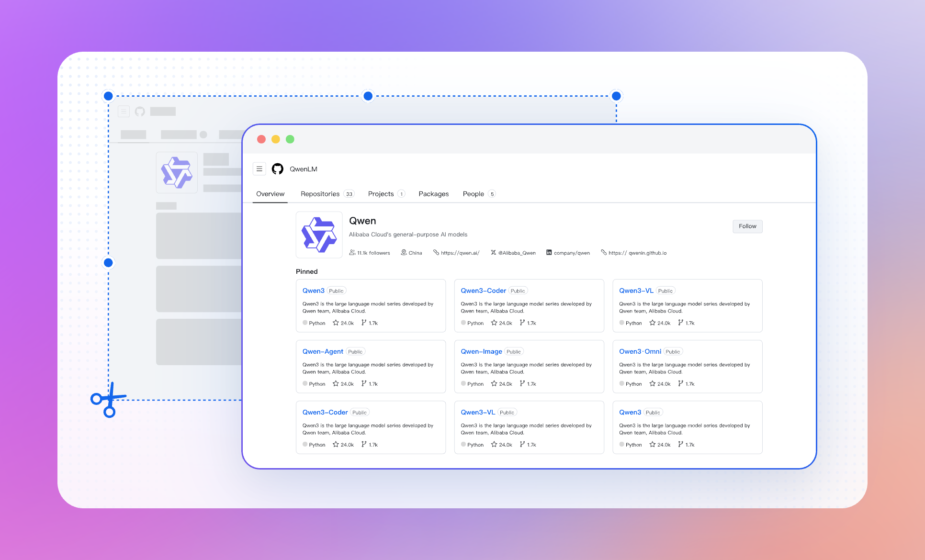Click the fork icon on Qwen3-VL top card
Viewport: 925px width, 560px height.
pyautogui.click(x=680, y=323)
